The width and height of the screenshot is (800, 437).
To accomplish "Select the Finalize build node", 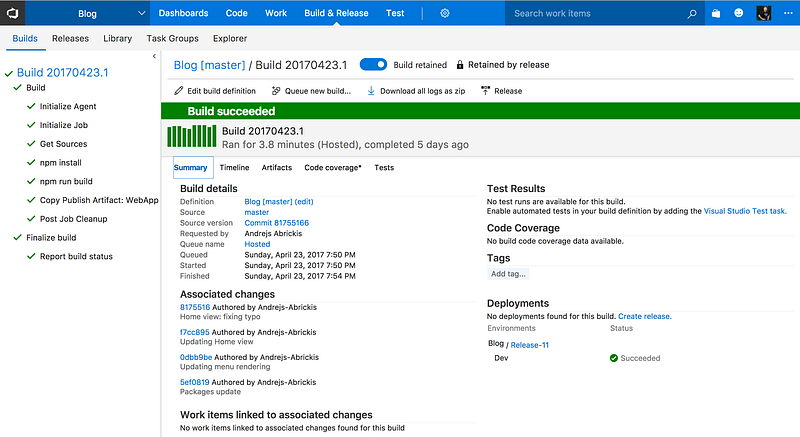I will (51, 238).
